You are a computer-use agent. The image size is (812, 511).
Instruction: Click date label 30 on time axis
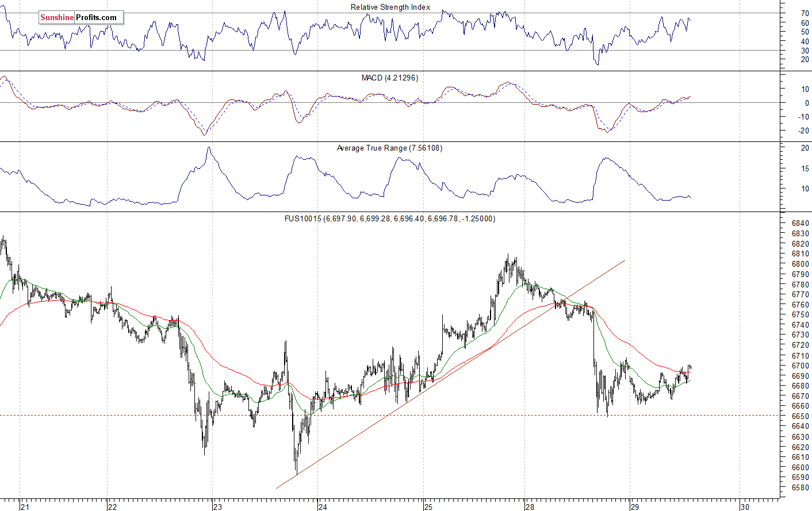[745, 506]
